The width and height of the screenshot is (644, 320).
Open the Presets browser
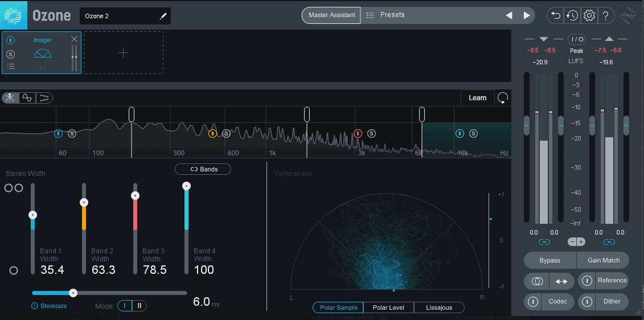tap(392, 15)
